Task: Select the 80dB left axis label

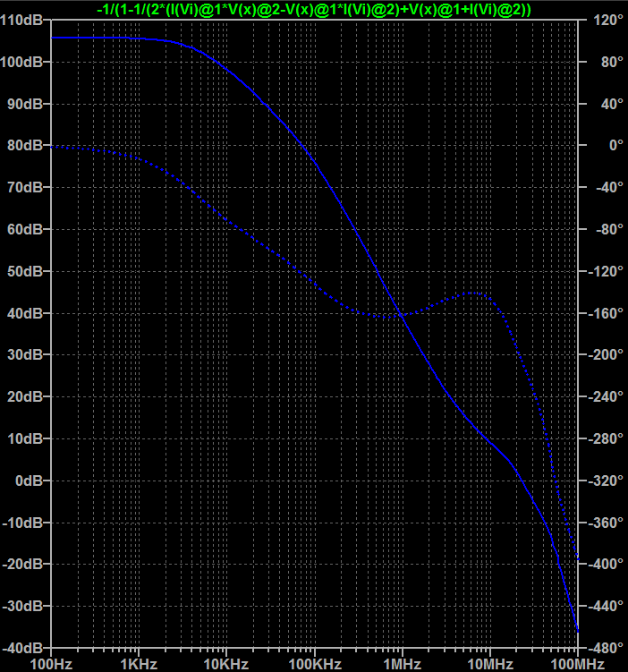Action: (25, 145)
